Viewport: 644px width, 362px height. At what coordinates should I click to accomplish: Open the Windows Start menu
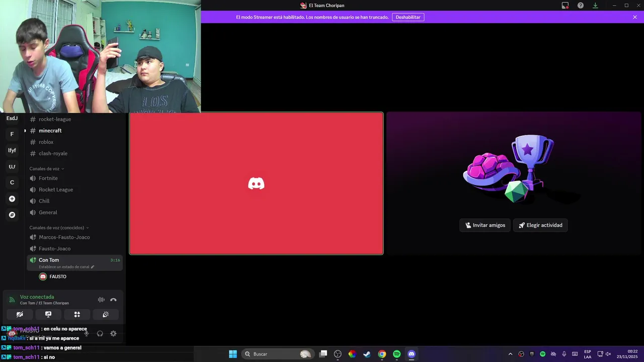point(233,354)
